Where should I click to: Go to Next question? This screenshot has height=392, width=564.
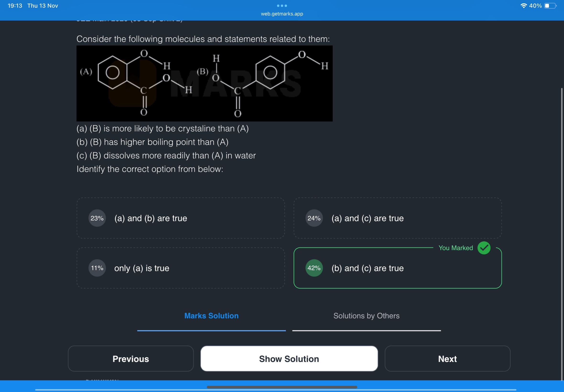click(447, 359)
